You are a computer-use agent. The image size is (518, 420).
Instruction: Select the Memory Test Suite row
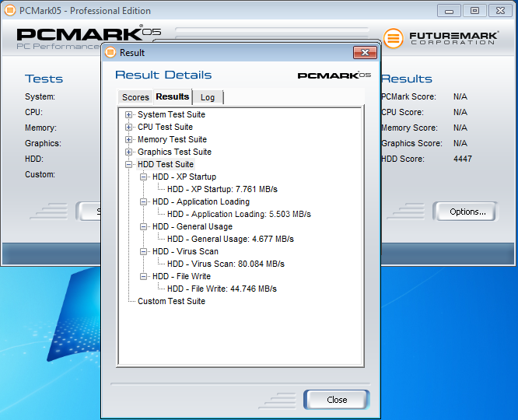(172, 139)
